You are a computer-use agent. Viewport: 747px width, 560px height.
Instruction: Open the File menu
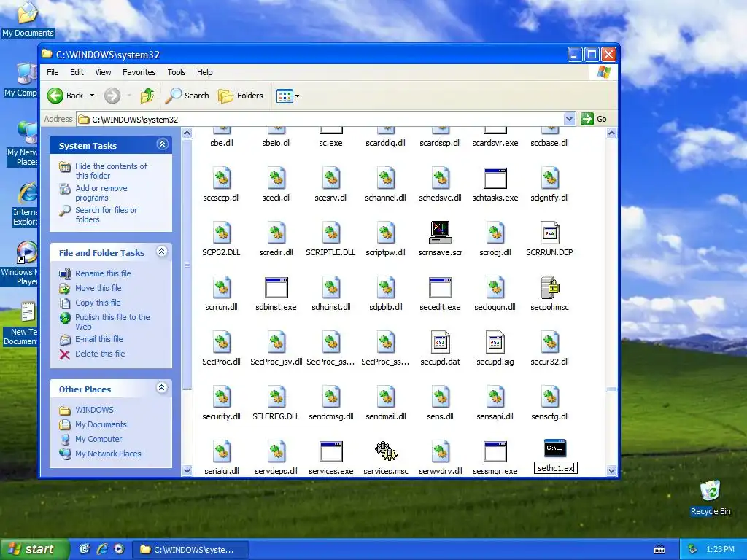(x=53, y=72)
